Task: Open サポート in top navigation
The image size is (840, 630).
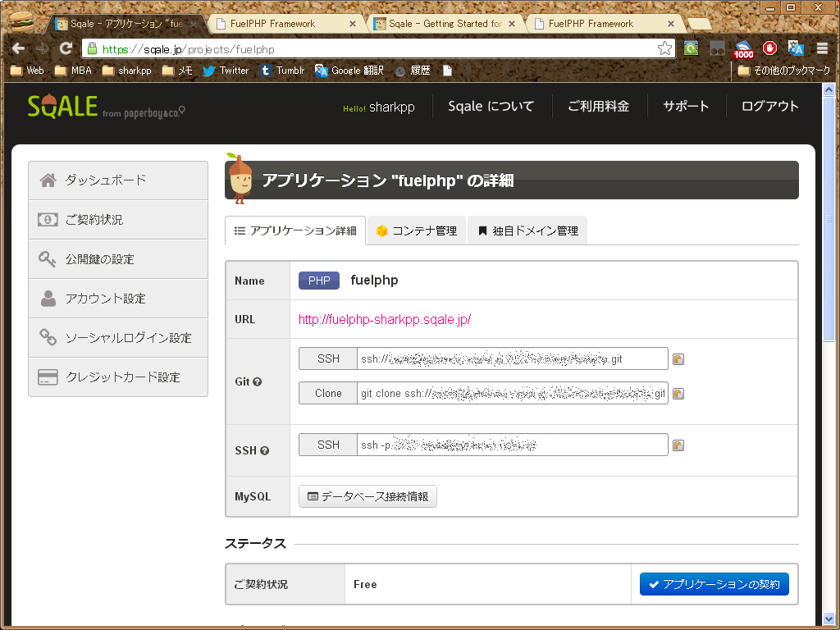Action: click(x=686, y=106)
